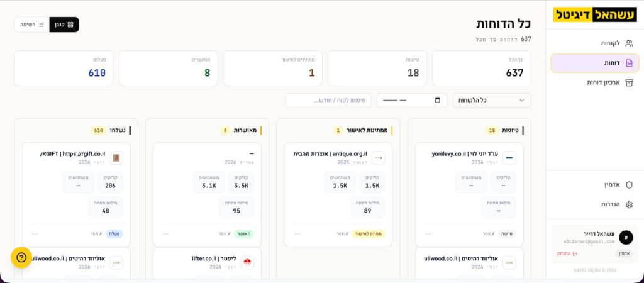
Task: Log out via the התנתק link
Action: click(567, 253)
